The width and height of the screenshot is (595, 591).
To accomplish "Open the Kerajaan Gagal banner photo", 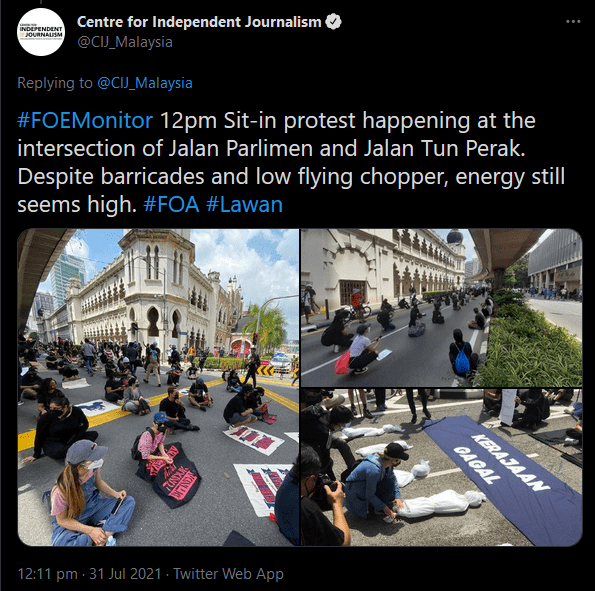I will [441, 468].
